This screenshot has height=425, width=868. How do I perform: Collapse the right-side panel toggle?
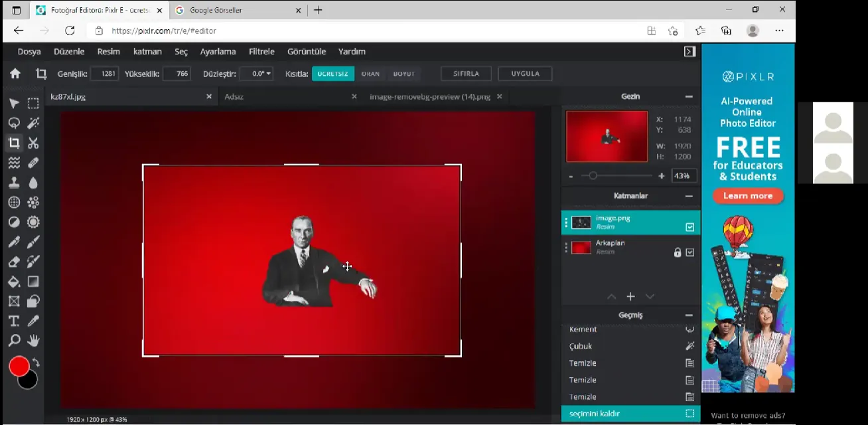689,51
